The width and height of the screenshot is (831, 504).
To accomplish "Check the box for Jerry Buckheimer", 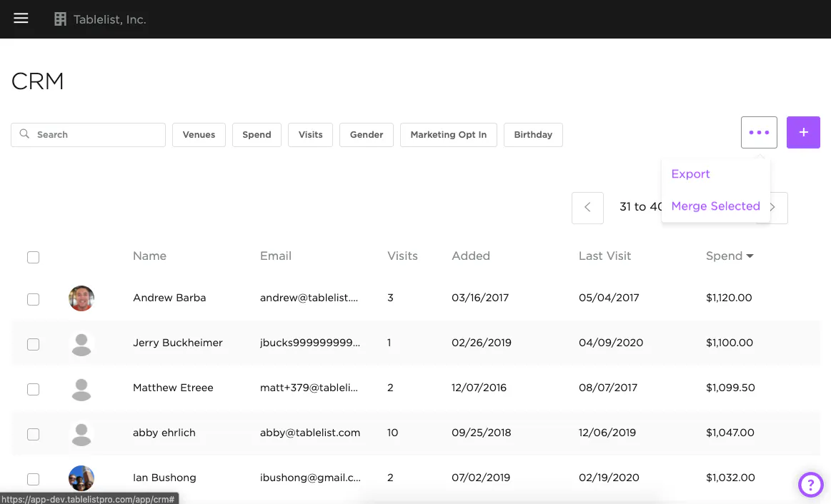I will (x=34, y=344).
